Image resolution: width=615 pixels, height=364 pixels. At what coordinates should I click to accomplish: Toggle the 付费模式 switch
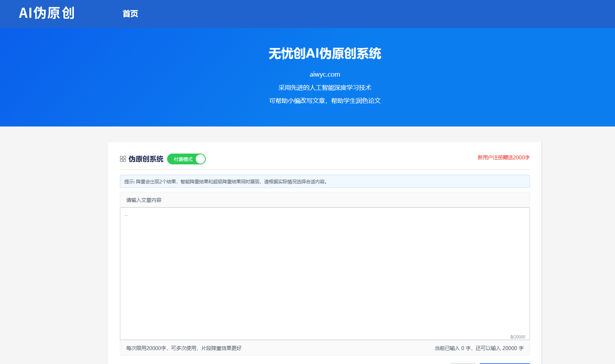tap(186, 159)
